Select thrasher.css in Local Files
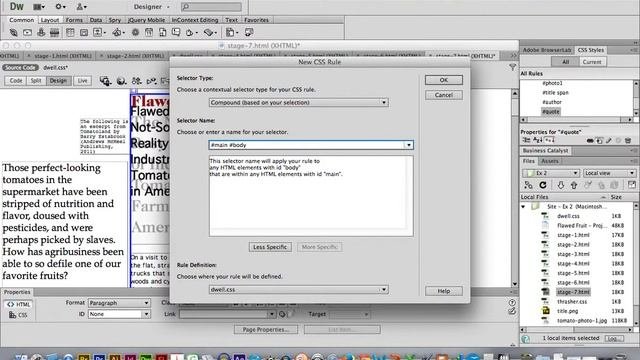Viewport: 640px width, 360px height. (x=572, y=302)
